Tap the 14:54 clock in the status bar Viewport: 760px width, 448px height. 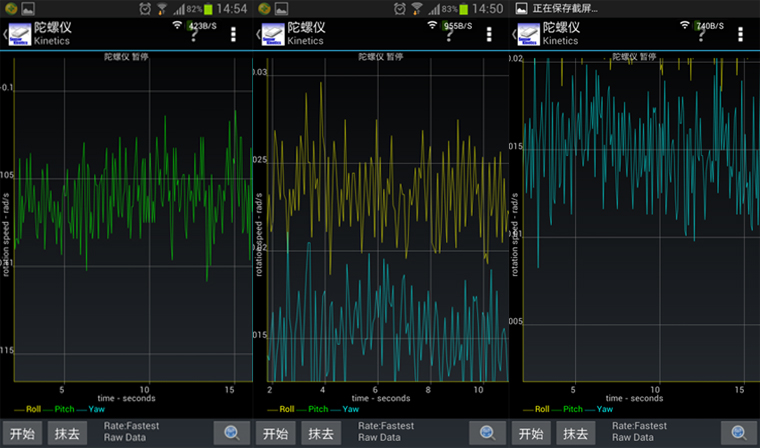click(231, 9)
